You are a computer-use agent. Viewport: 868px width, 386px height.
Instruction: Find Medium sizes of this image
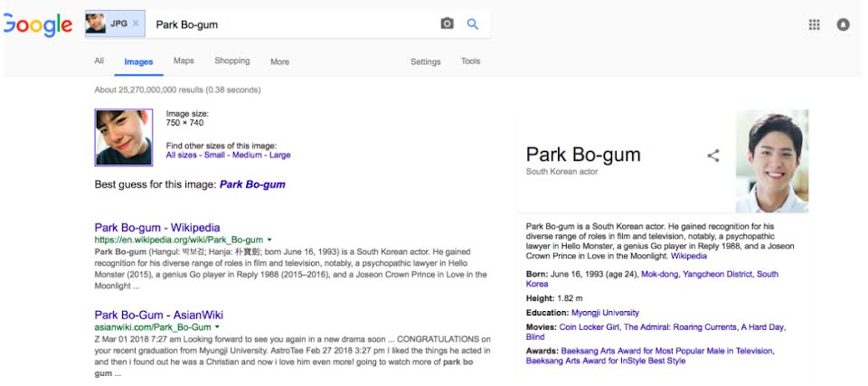[x=247, y=155]
